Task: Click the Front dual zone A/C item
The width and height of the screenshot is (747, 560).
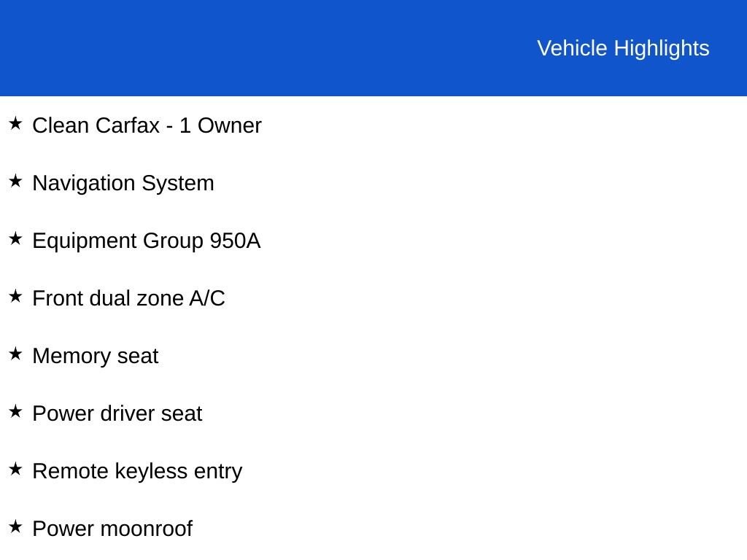Action: tap(128, 298)
